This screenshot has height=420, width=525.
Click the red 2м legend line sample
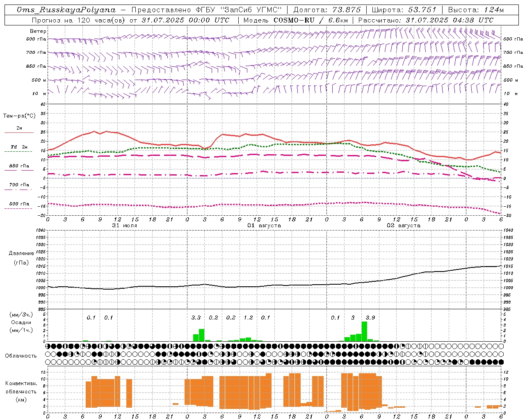19,132
